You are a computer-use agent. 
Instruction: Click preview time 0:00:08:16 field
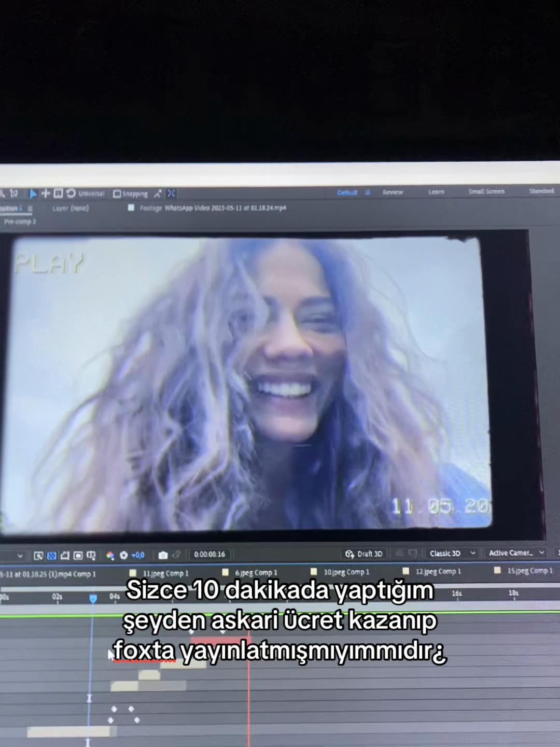(x=209, y=555)
